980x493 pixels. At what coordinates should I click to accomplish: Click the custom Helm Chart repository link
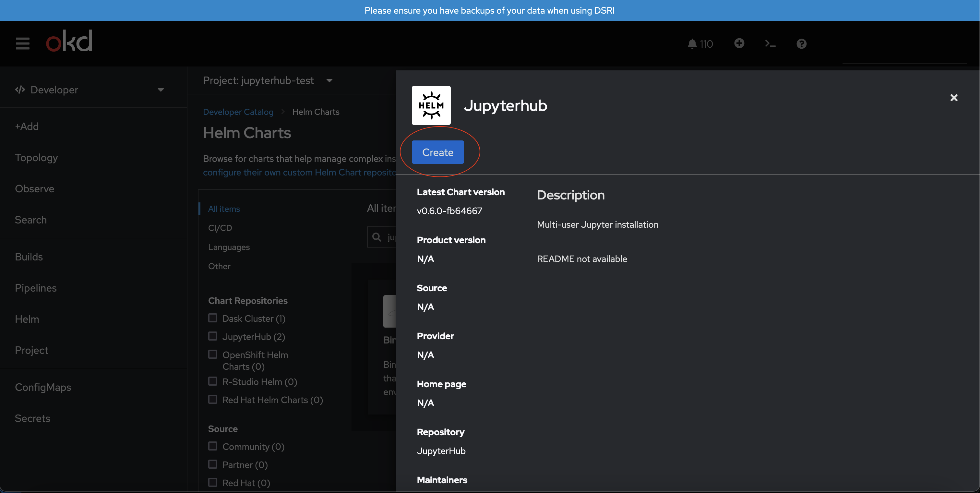pyautogui.click(x=299, y=172)
